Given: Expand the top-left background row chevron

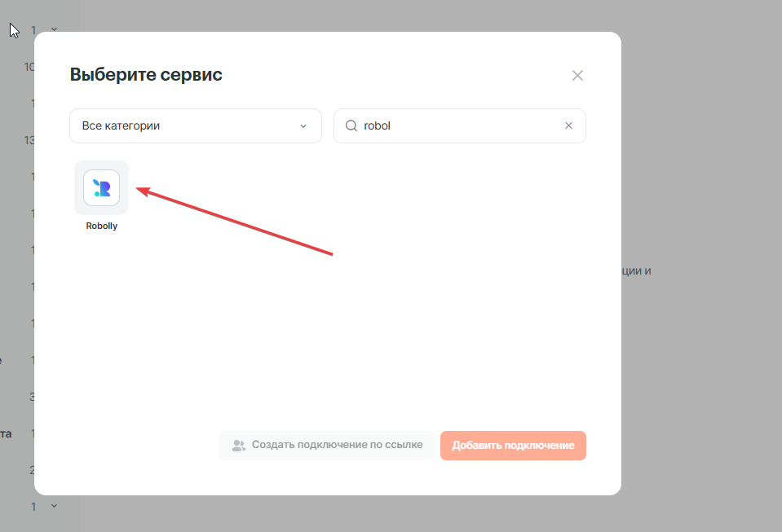Looking at the screenshot, I should (54, 30).
